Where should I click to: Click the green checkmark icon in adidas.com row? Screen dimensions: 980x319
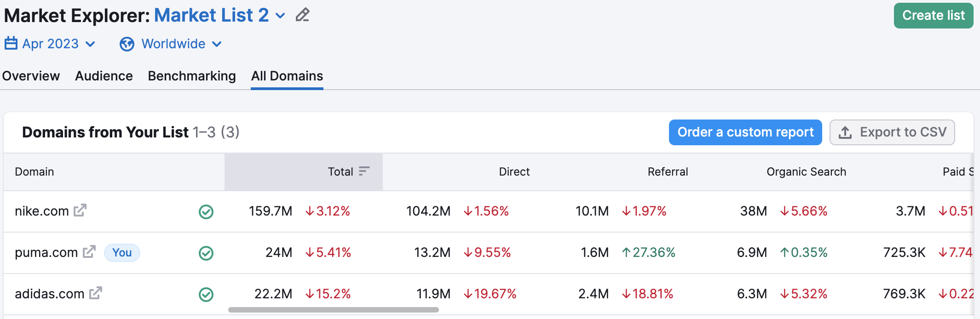click(206, 295)
